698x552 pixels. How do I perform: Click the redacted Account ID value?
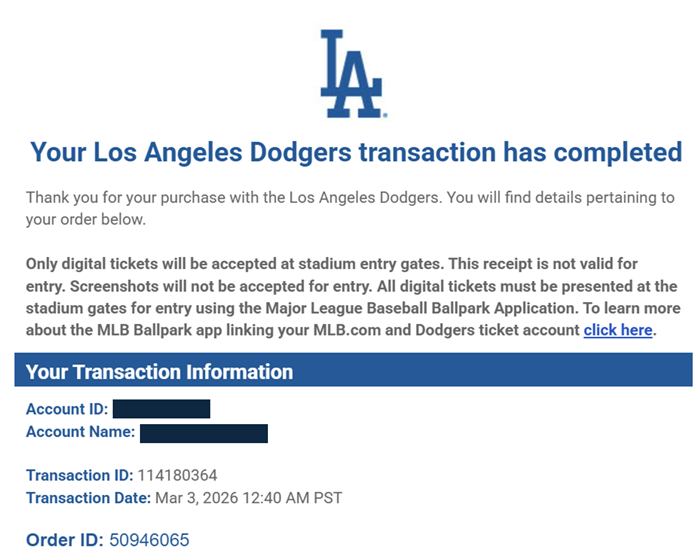coord(161,409)
